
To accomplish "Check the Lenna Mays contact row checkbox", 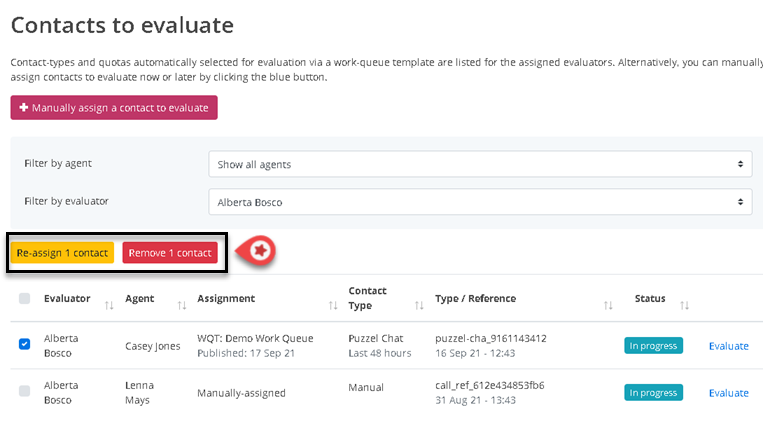I will point(25,392).
